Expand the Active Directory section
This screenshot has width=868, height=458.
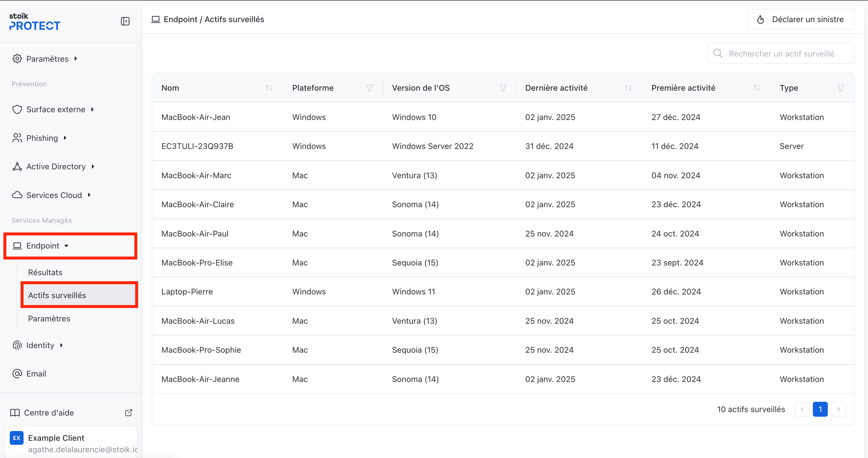click(56, 166)
